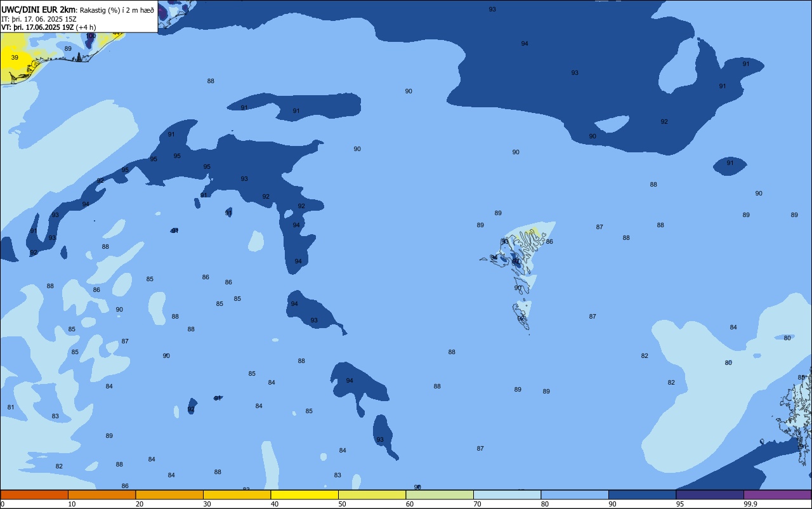Click the colorbar tick label 99.9
Screen dimensions: 812x509
pos(750,504)
